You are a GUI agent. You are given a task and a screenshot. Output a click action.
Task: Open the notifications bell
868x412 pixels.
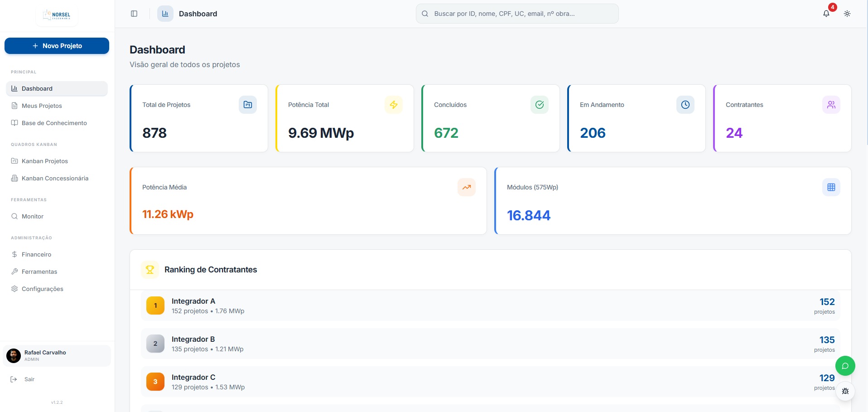coord(826,14)
